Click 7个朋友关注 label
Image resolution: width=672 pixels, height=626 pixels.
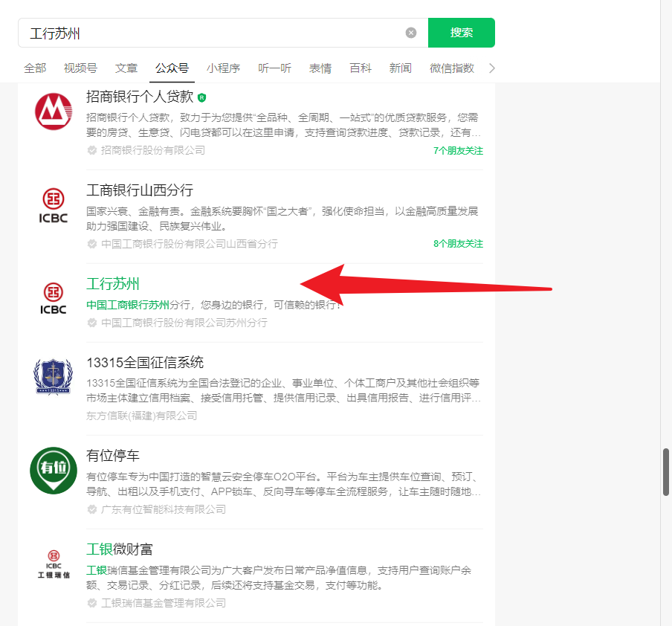[x=458, y=150]
